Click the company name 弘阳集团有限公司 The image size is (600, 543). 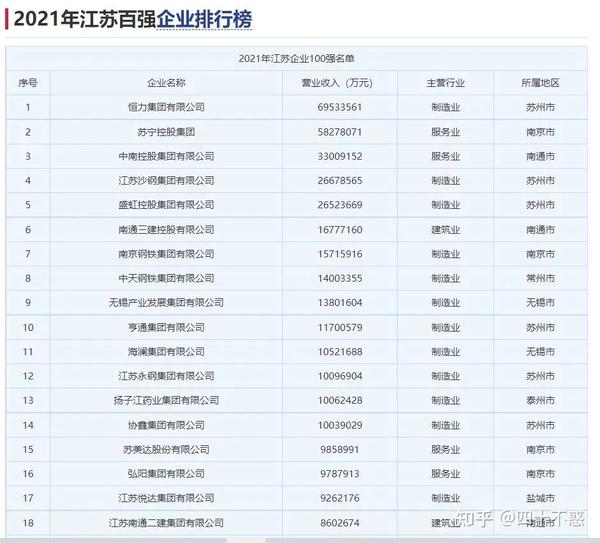(x=166, y=474)
